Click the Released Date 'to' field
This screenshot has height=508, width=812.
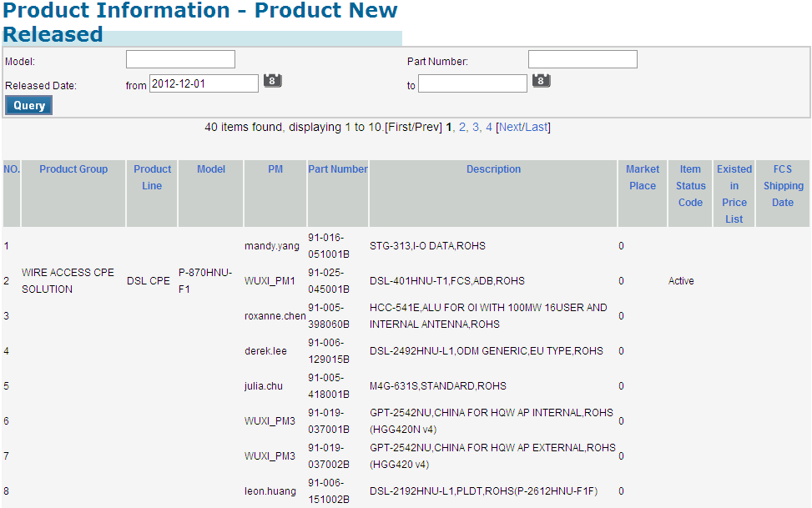click(472, 83)
